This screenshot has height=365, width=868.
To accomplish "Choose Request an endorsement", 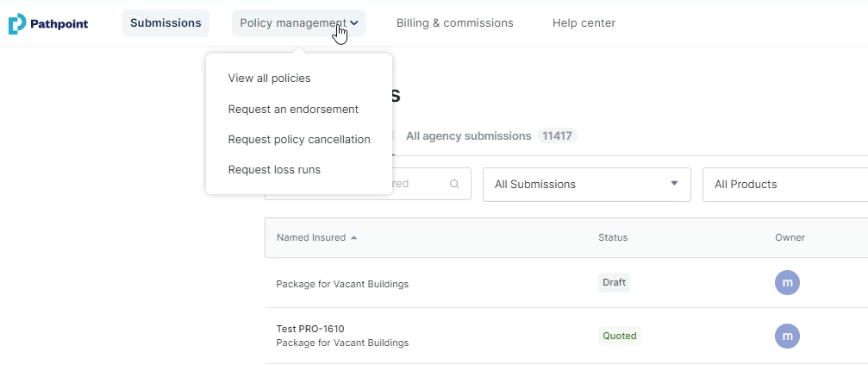I will click(293, 109).
